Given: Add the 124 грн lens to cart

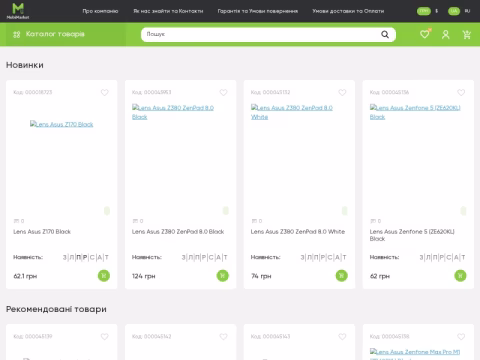Looking at the screenshot, I should click(223, 276).
